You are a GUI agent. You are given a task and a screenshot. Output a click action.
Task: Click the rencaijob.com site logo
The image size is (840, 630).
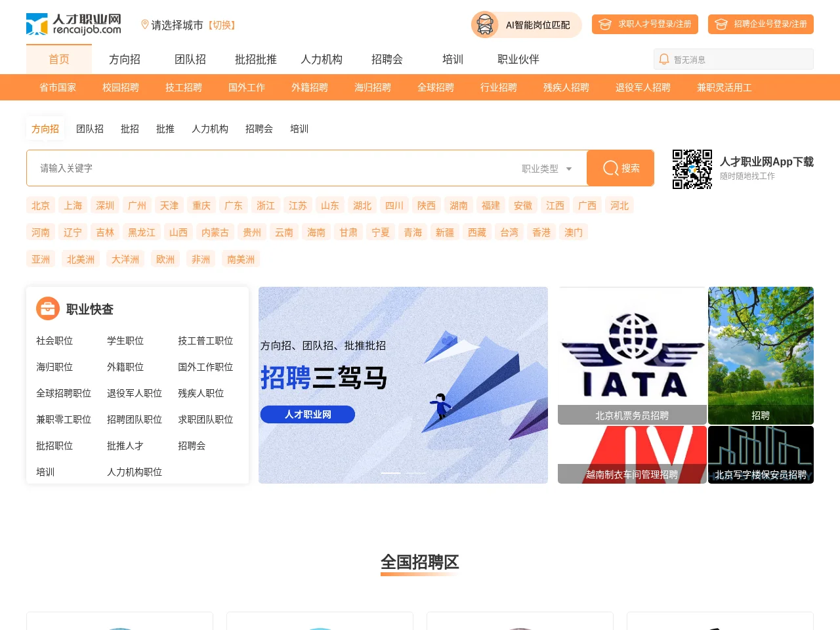tap(73, 24)
